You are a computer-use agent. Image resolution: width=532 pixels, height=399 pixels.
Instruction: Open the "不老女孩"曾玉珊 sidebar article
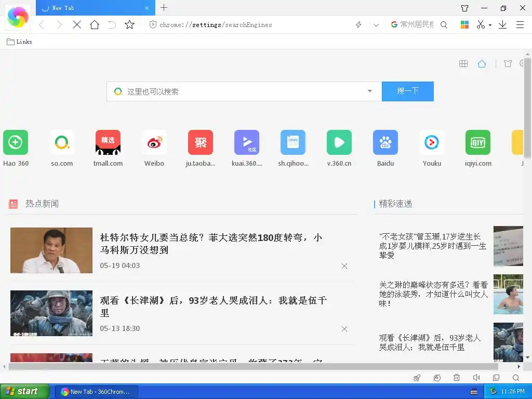(x=433, y=246)
